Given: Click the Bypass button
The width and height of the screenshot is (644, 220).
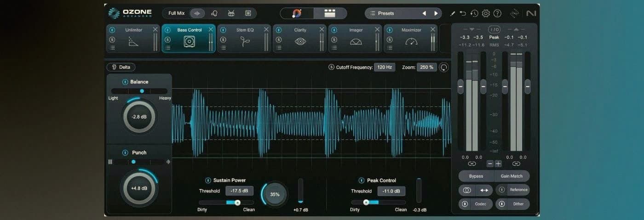Looking at the screenshot, I should 476,176.
